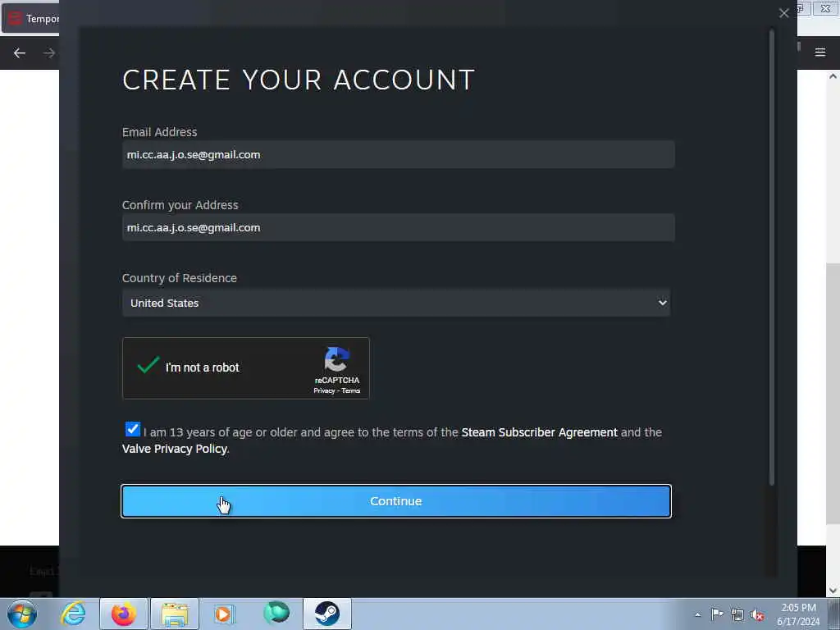Click the Steam taskbar icon
The image size is (840, 630).
[x=326, y=614]
